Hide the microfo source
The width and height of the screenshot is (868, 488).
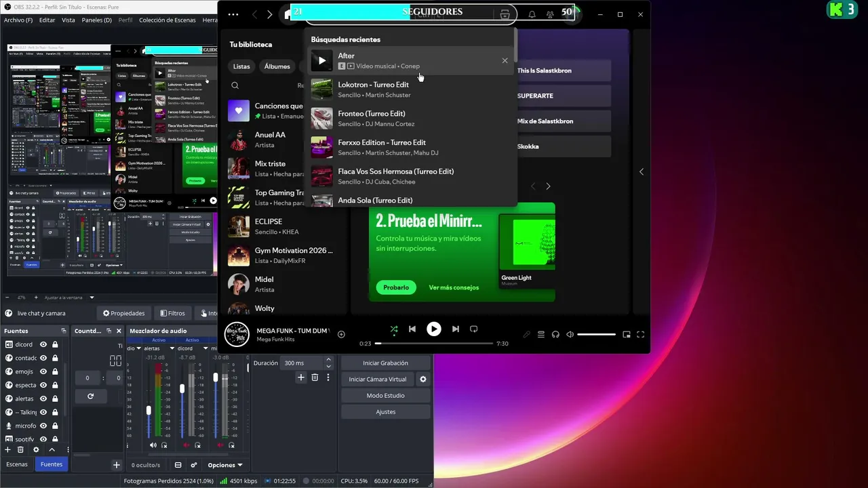[43, 426]
